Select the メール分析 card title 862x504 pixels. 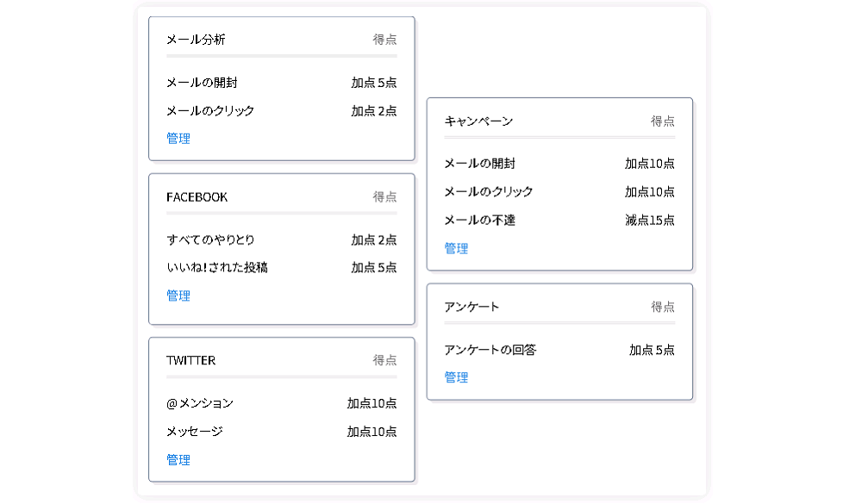[x=196, y=40]
